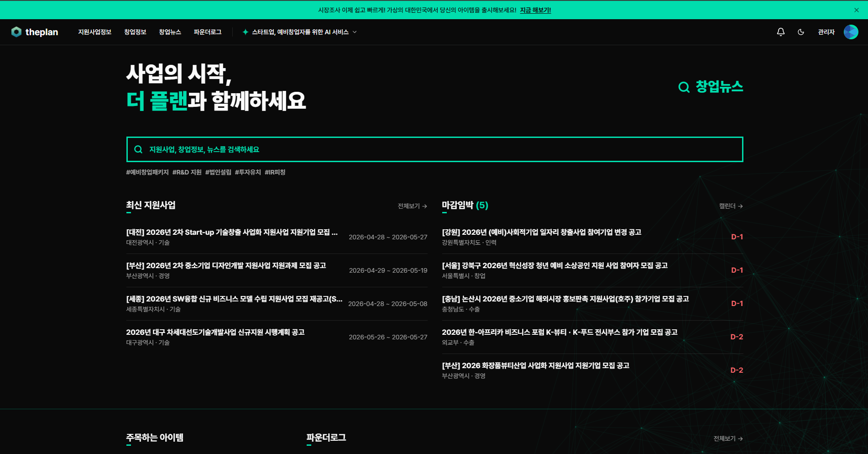Click the 지금 해보기! banner link
The image size is (868, 454).
coord(535,10)
